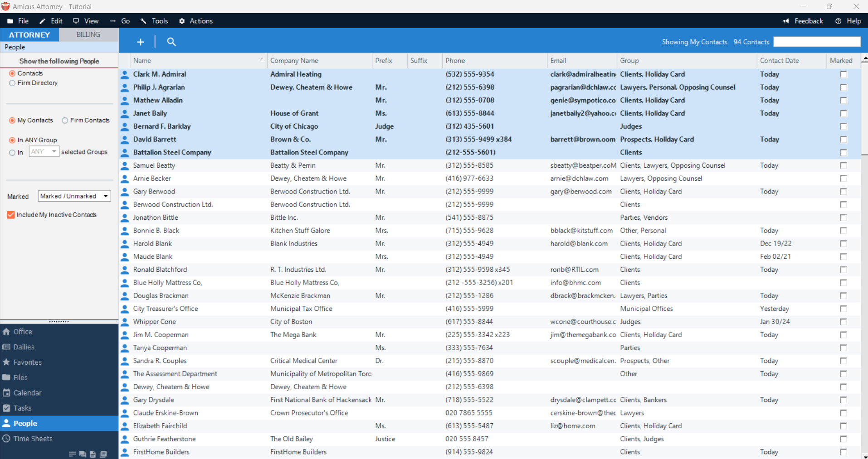The image size is (868, 459).
Task: Switch to the BILLING tab
Action: tap(88, 34)
